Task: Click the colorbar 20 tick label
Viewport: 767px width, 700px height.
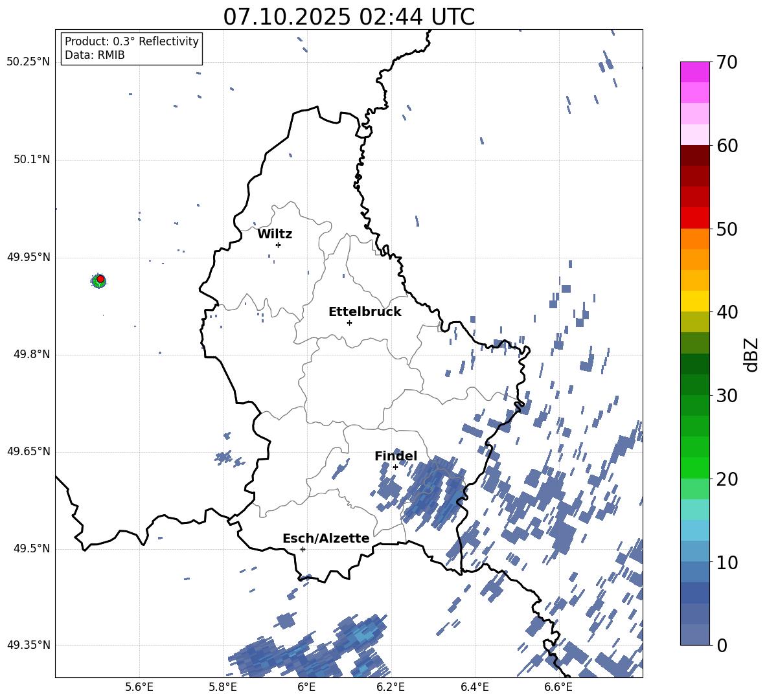Action: (727, 479)
